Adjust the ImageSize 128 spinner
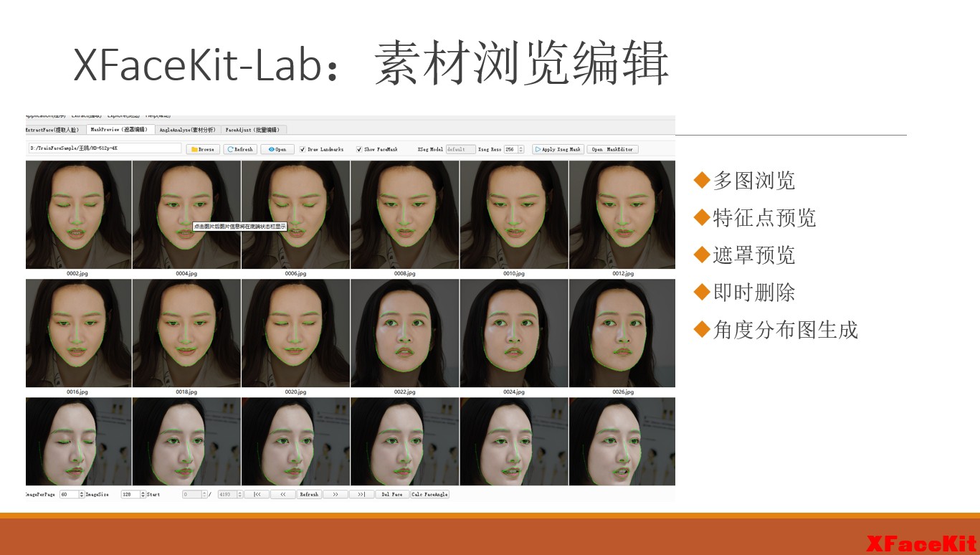This screenshot has height=555, width=980. (x=133, y=494)
